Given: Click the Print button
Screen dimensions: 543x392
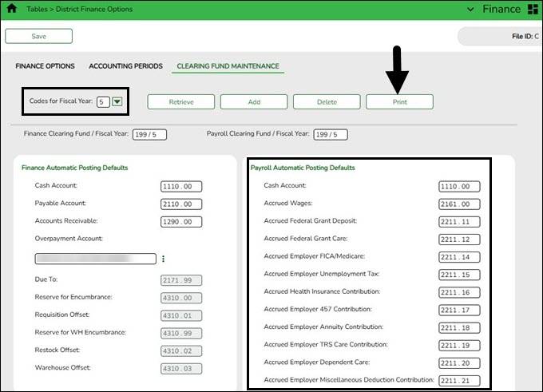Looking at the screenshot, I should point(399,101).
